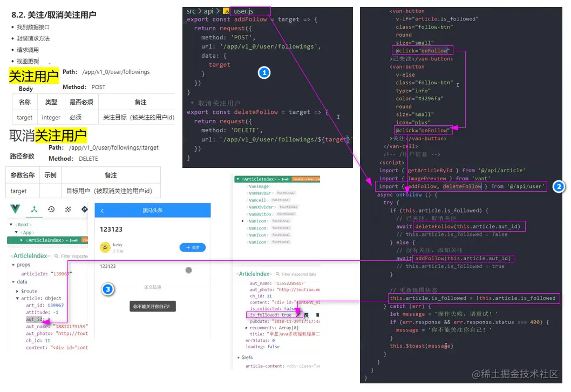Click the 'export const deleteFollow' code line
This screenshot has width=571, height=392.
click(x=257, y=112)
